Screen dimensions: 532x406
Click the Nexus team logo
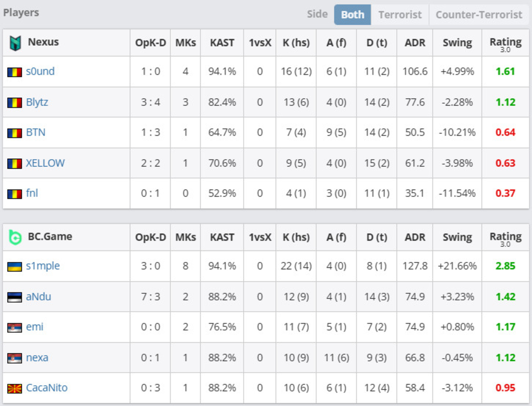[x=15, y=42]
